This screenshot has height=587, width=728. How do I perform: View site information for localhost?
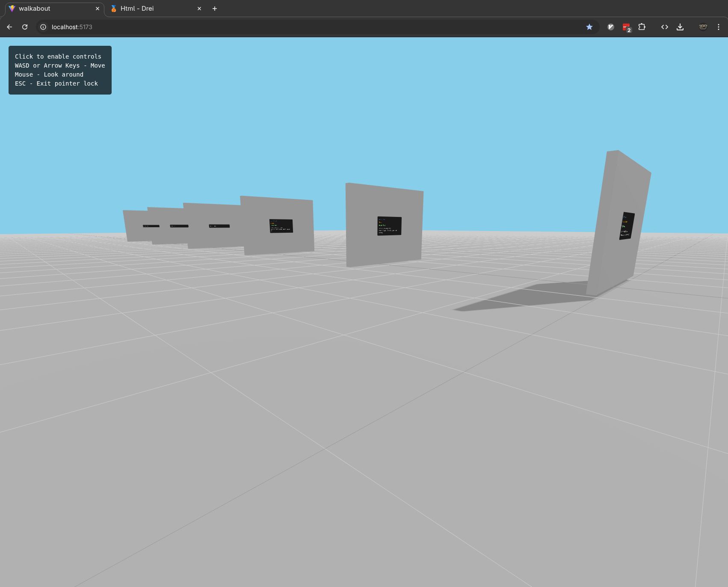coord(43,27)
